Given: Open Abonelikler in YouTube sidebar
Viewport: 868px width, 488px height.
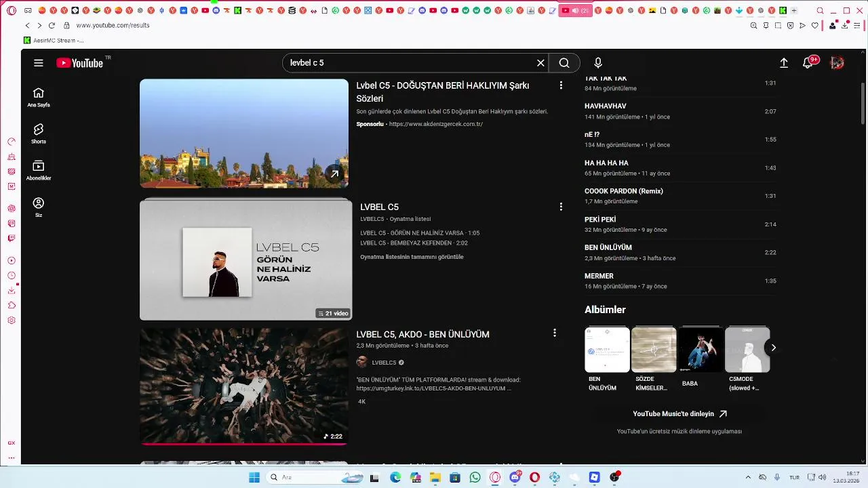Looking at the screenshot, I should tap(39, 171).
